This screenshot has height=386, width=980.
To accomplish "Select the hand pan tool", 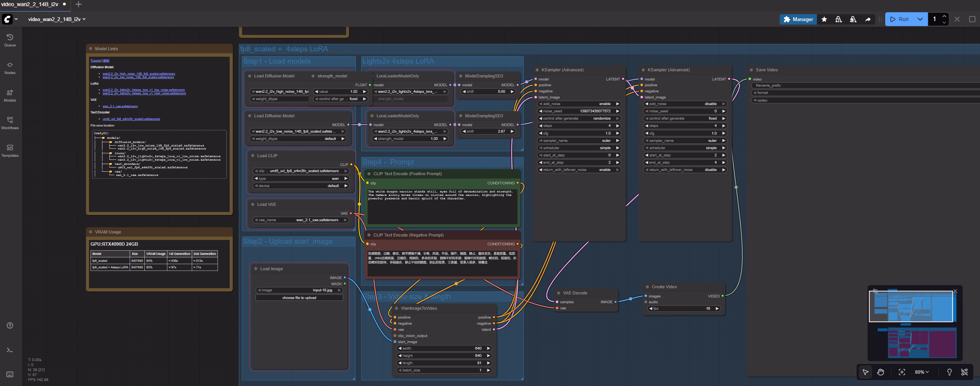I will click(881, 372).
